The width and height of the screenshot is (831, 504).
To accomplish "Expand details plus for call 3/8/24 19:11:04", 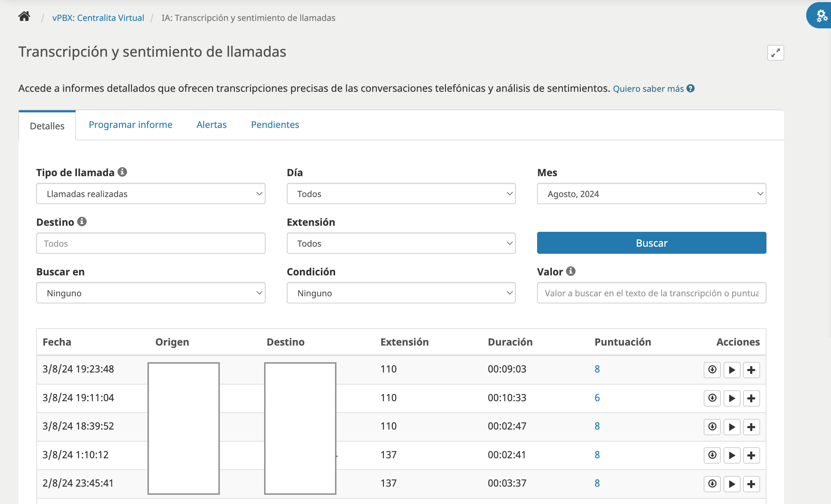I will click(x=751, y=398).
